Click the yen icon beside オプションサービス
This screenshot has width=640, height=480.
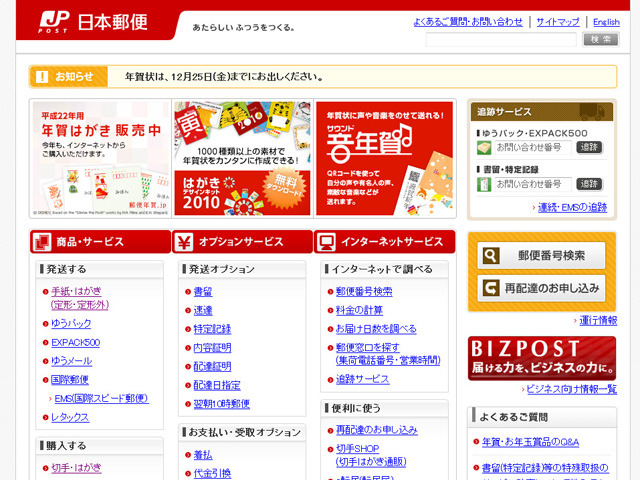pos(184,242)
